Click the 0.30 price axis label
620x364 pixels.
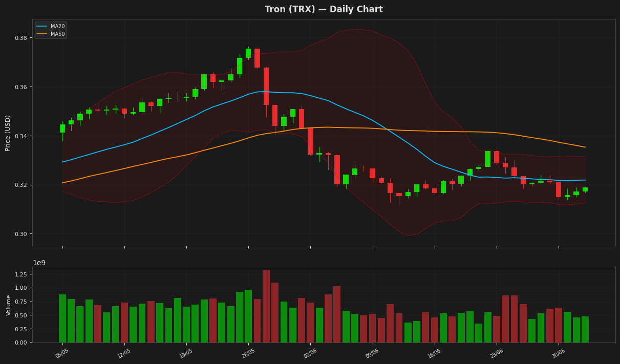pyautogui.click(x=21, y=234)
